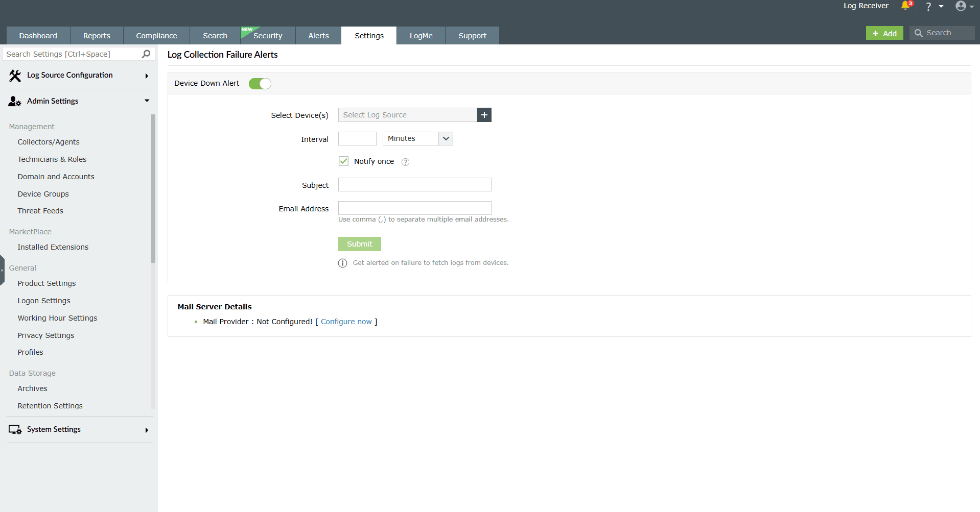Click the Admin Settings user-gear icon
980x512 pixels.
pyautogui.click(x=15, y=102)
